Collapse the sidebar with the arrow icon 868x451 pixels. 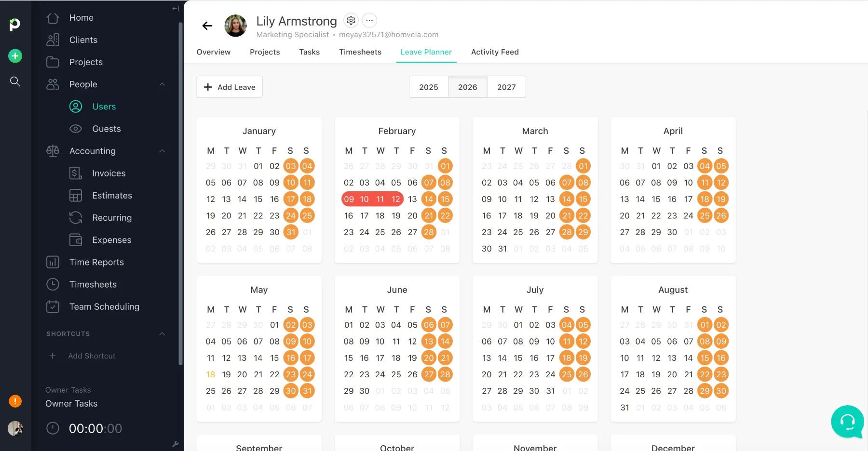tap(175, 8)
